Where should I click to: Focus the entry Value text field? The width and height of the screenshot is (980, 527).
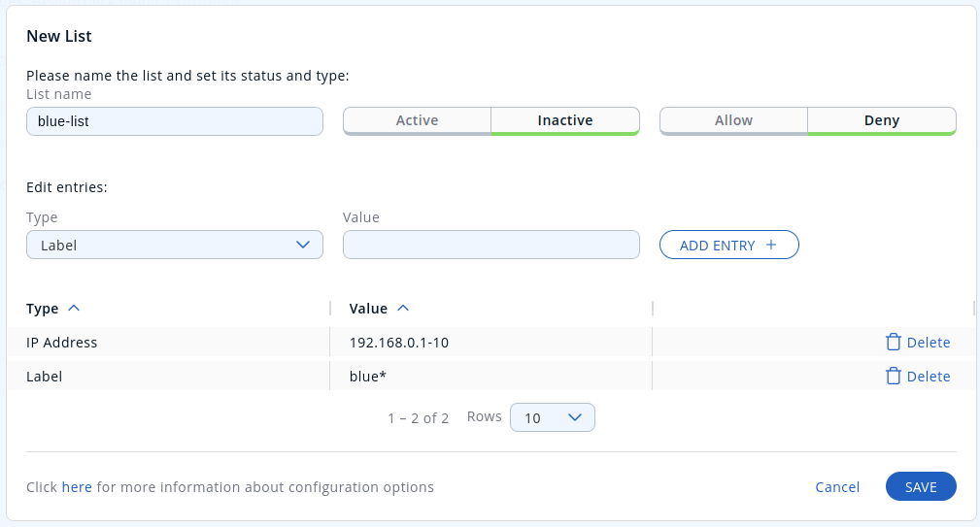tap(490, 246)
